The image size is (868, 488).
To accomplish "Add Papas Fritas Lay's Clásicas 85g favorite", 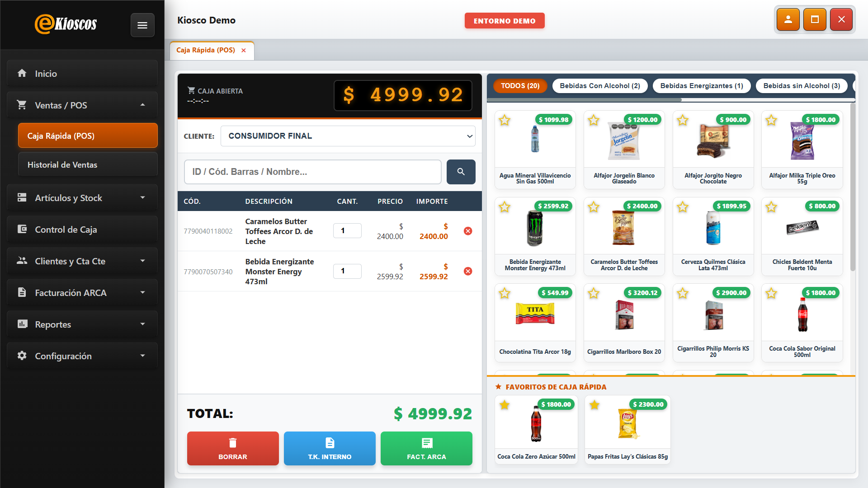I will pos(627,429).
